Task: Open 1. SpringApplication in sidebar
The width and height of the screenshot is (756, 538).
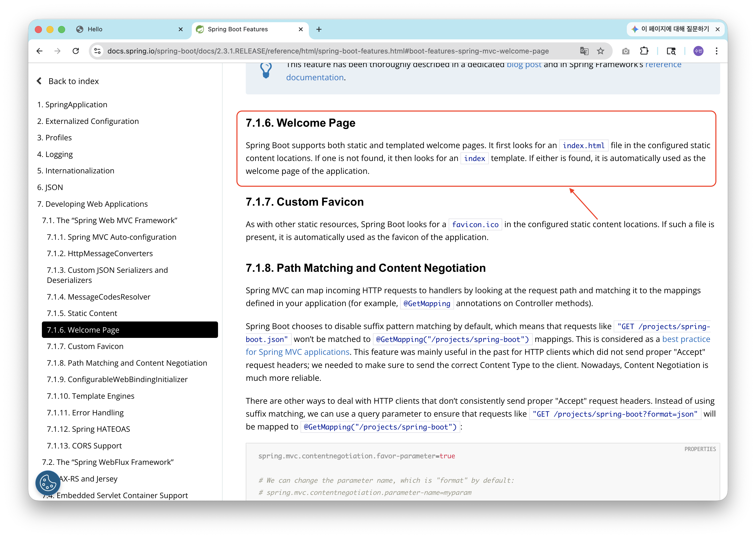Action: click(x=72, y=105)
